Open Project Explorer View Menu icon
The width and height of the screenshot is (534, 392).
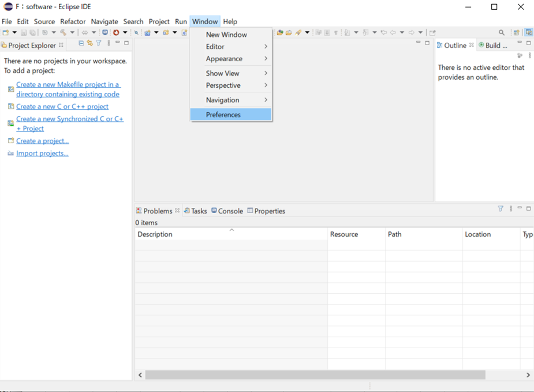coord(109,43)
